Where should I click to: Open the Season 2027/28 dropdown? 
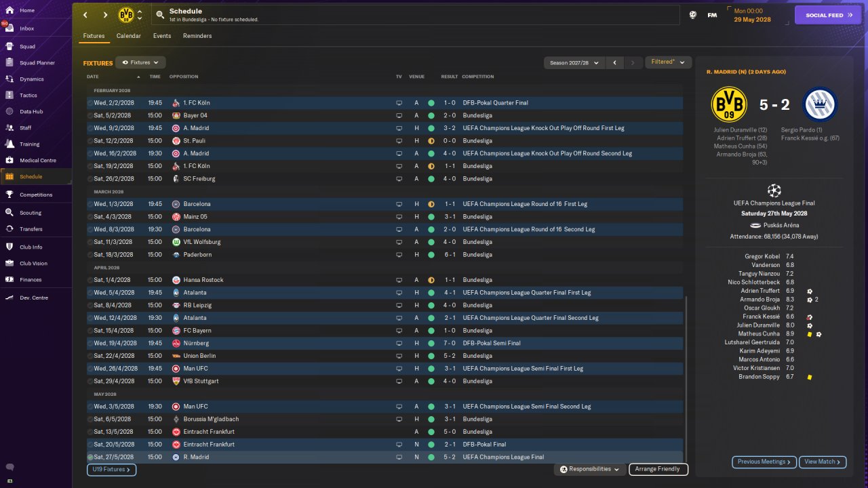(x=574, y=62)
